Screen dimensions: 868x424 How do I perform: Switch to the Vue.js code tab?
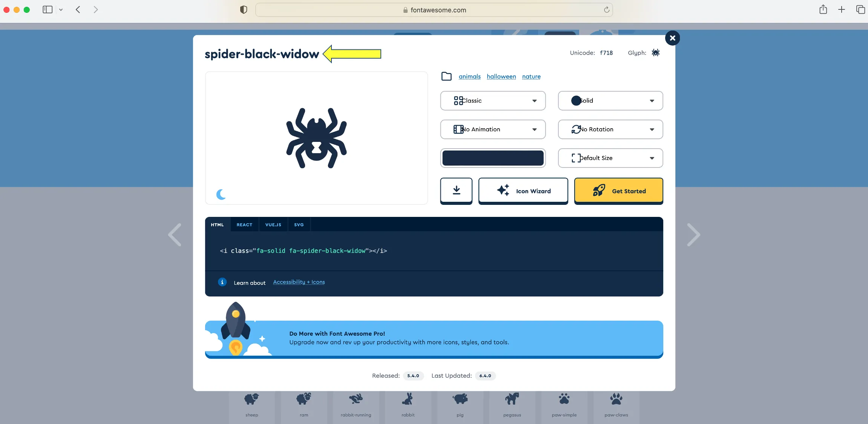273,224
